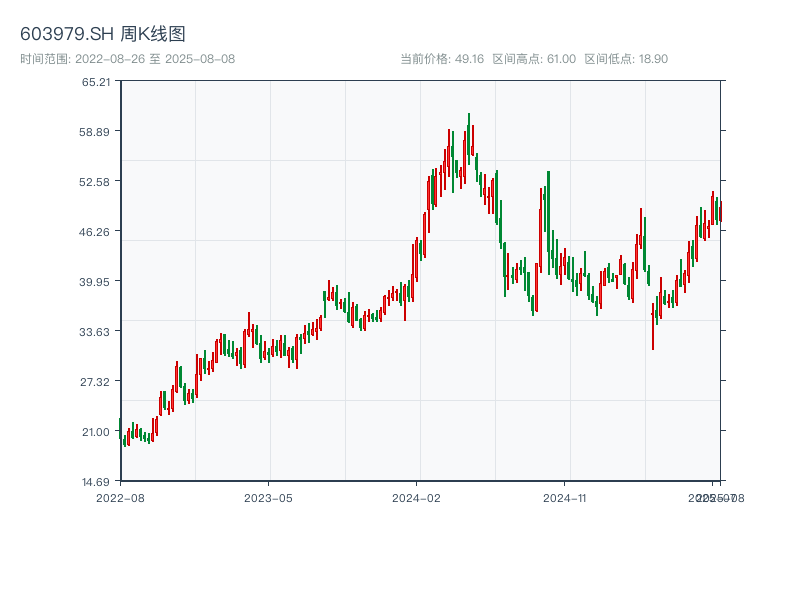This screenshot has width=800, height=600.
Task: Click the current price '当前价格: 49.16'
Action: (x=442, y=59)
